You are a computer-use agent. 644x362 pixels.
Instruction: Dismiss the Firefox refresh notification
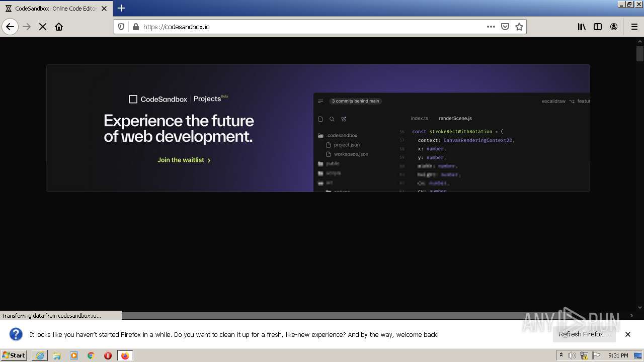[x=628, y=334]
